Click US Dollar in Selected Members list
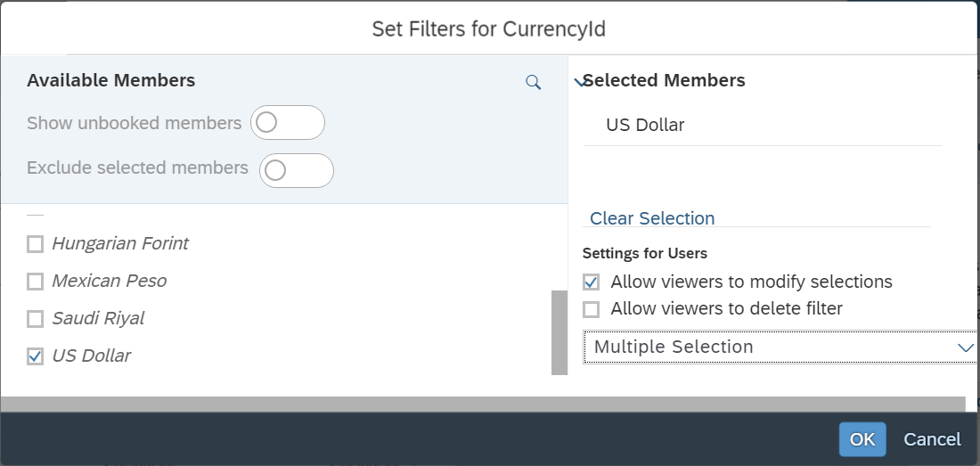The height and width of the screenshot is (466, 980). click(645, 126)
